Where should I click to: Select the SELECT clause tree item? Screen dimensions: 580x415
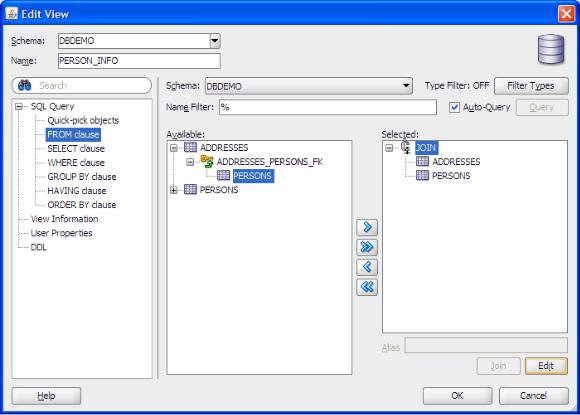coord(76,148)
